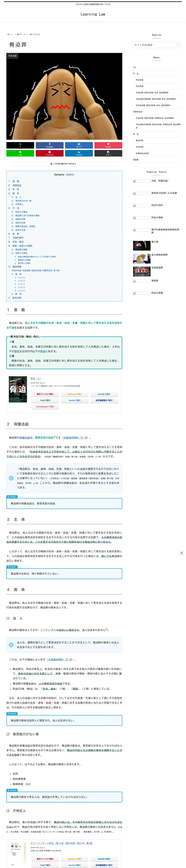
Task: Hide the Contents list with 非表示
Action: (x=70, y=175)
